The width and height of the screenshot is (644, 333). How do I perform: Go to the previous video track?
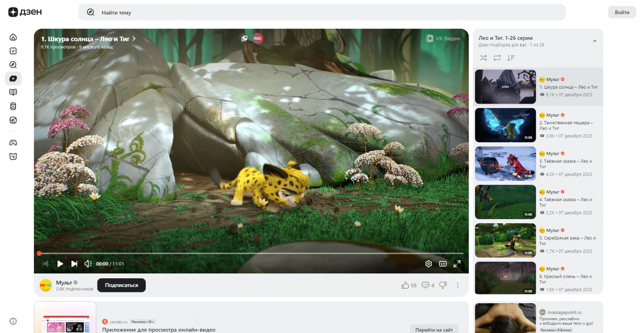pyautogui.click(x=45, y=264)
